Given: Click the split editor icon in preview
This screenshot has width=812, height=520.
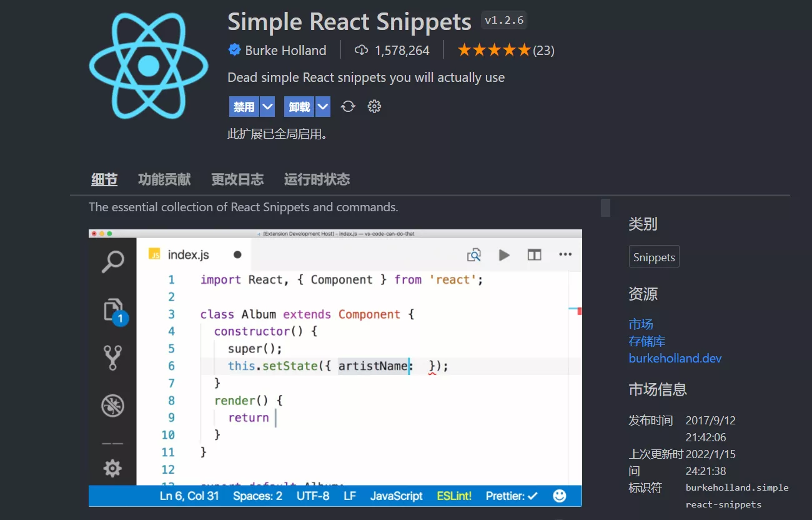Looking at the screenshot, I should tap(534, 255).
